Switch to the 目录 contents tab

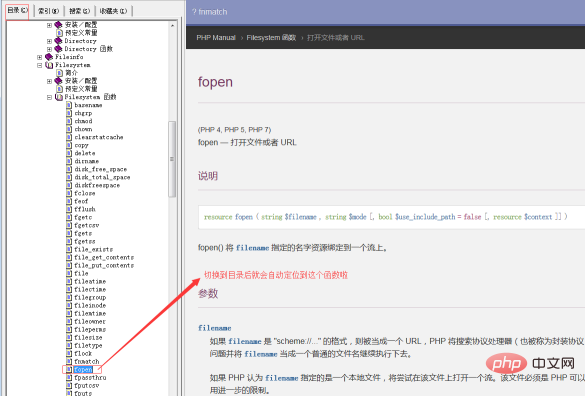18,10
